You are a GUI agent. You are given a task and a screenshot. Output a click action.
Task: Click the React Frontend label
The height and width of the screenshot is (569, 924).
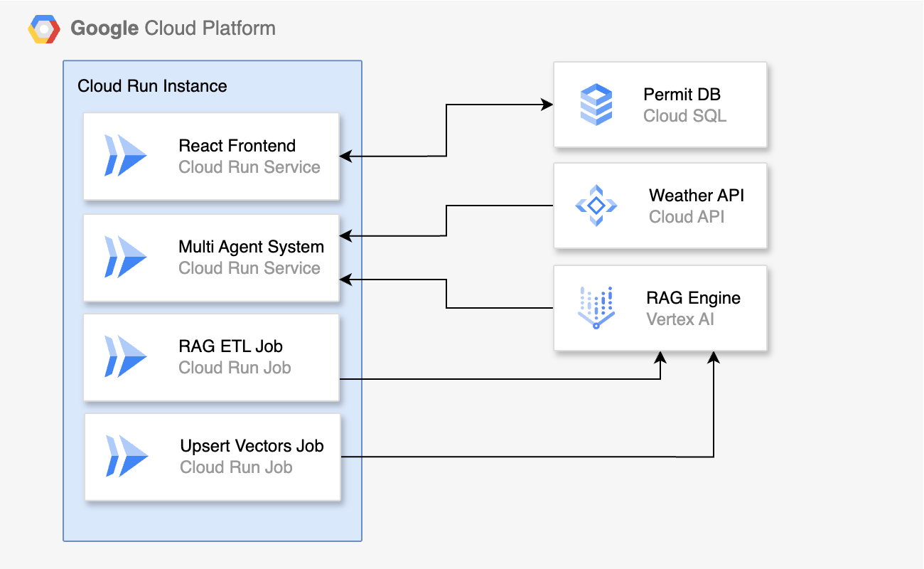coord(237,146)
